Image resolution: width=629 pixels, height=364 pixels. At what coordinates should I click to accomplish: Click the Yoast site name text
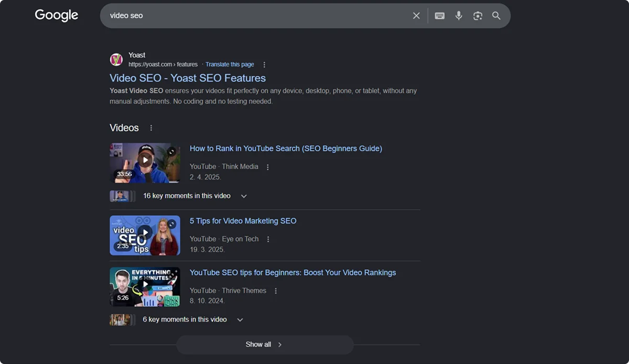pyautogui.click(x=137, y=55)
